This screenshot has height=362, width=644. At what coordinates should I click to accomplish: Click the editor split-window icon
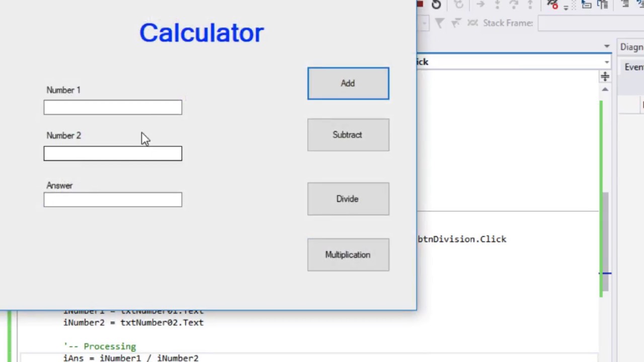[x=605, y=76]
